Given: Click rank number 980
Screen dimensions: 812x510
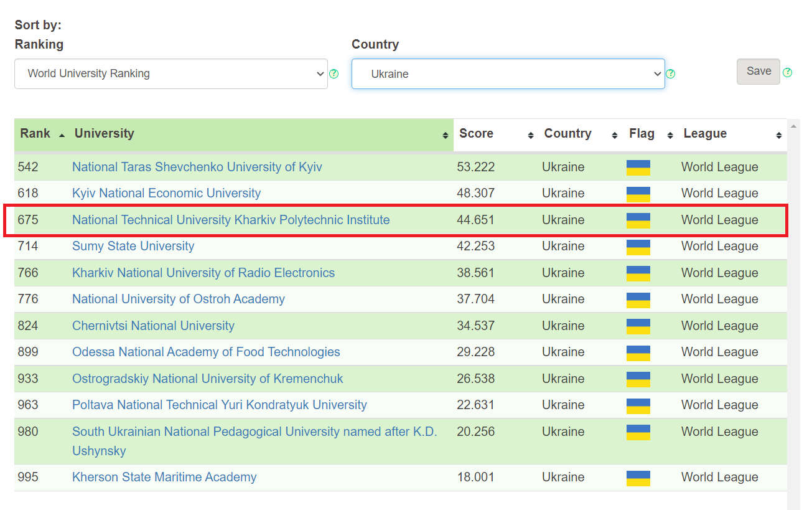Looking at the screenshot, I should 28,432.
